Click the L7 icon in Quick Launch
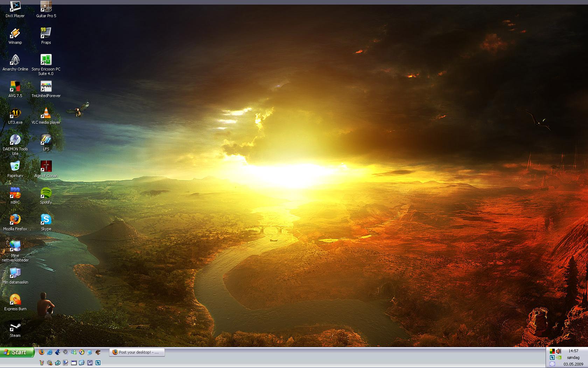Viewport: 588px width, 368px height. [98, 363]
